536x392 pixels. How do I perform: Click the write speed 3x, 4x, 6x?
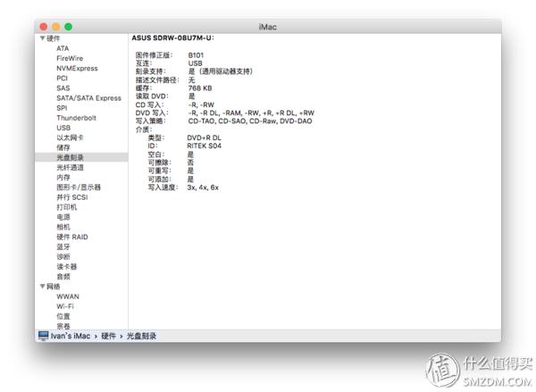(x=203, y=188)
